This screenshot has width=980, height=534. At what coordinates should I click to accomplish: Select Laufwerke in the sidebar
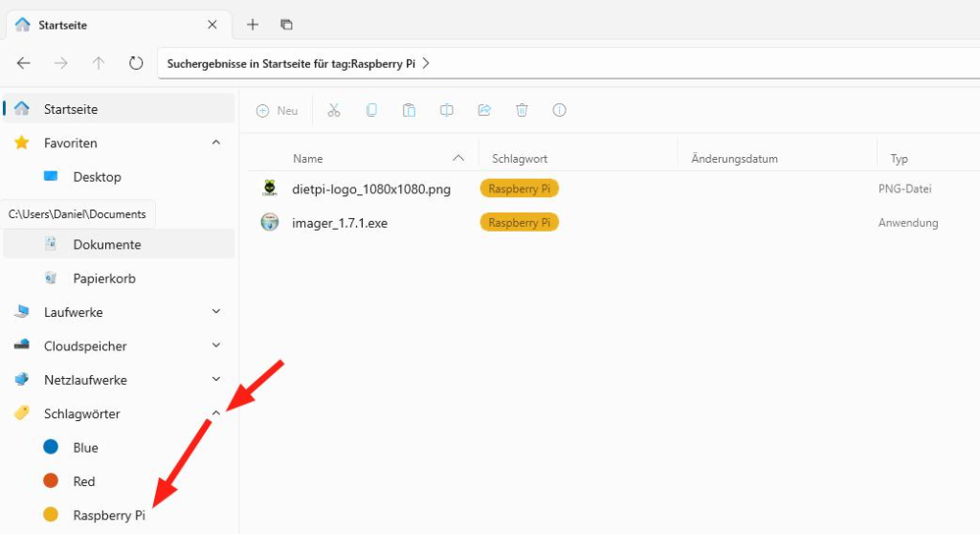click(x=119, y=312)
